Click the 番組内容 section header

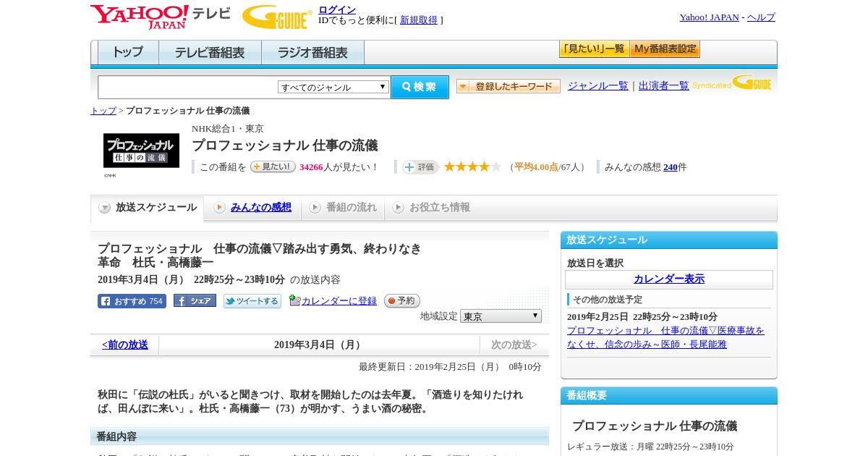click(x=320, y=436)
